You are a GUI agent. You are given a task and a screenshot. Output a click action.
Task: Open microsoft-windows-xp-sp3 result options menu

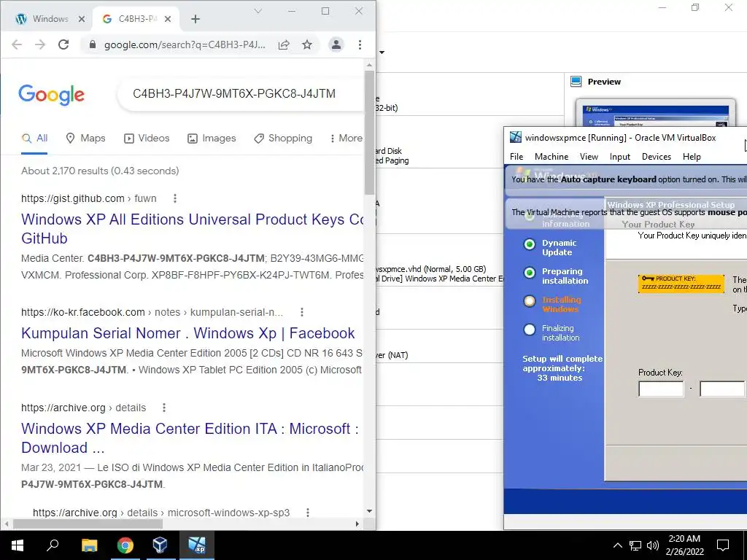click(308, 513)
